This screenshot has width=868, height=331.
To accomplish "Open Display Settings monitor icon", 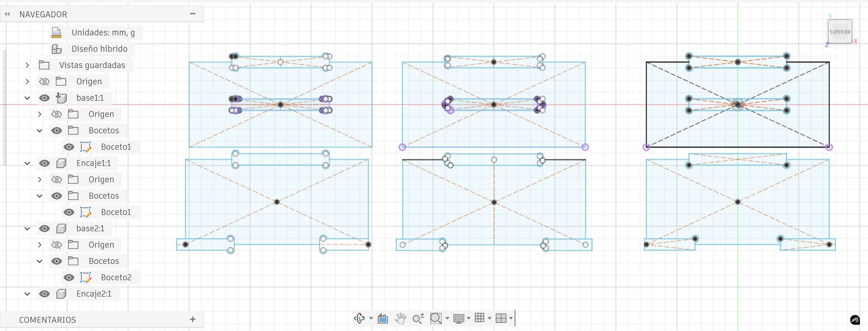I will (459, 318).
